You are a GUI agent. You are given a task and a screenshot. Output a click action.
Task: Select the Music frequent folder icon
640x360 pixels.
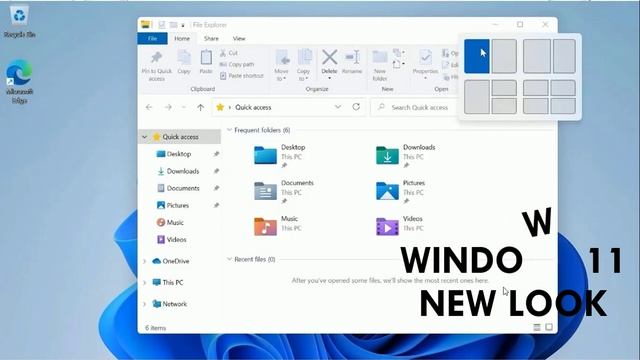[265, 227]
